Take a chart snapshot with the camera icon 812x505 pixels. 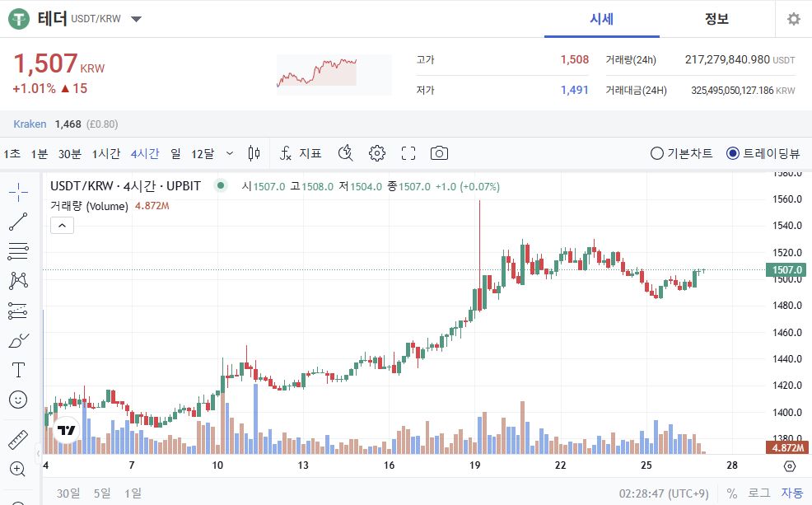pyautogui.click(x=439, y=153)
